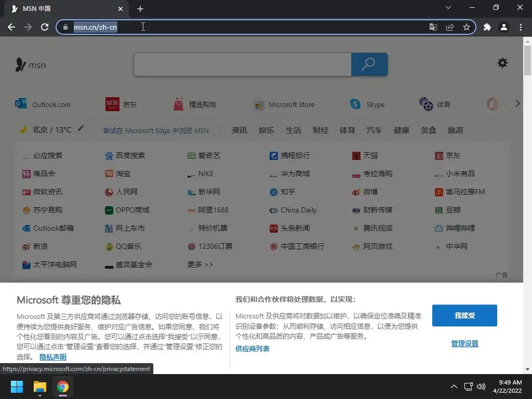Open China Daily link

(293, 210)
